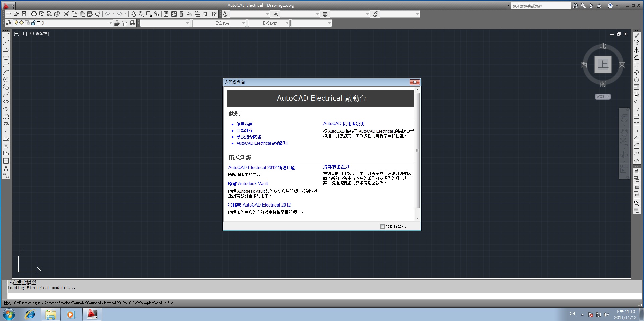Screen dimensions: 644x321
Task: Open Layer Properties Manager icon
Action: pyautogui.click(x=9, y=23)
